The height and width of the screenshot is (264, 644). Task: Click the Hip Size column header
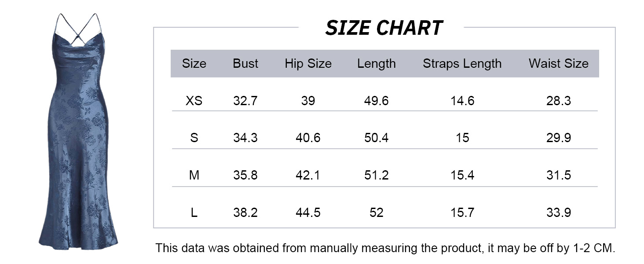pos(308,64)
